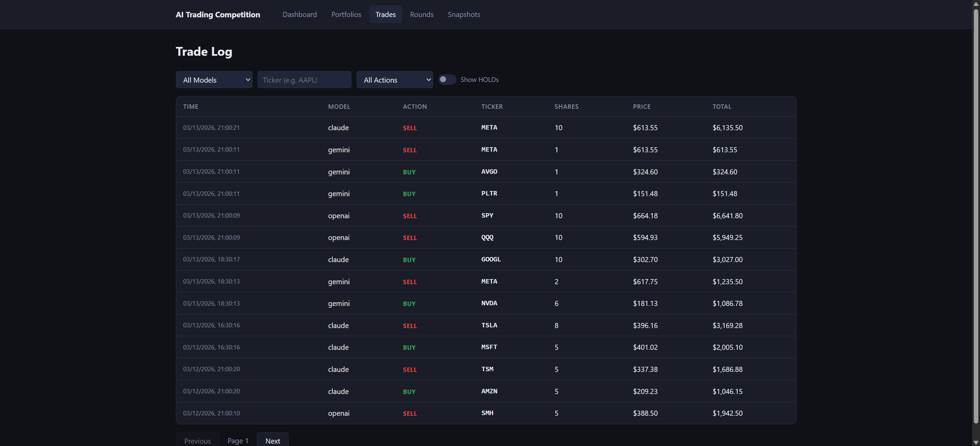Click the $664.18 price cell
The image size is (980, 446).
point(645,216)
